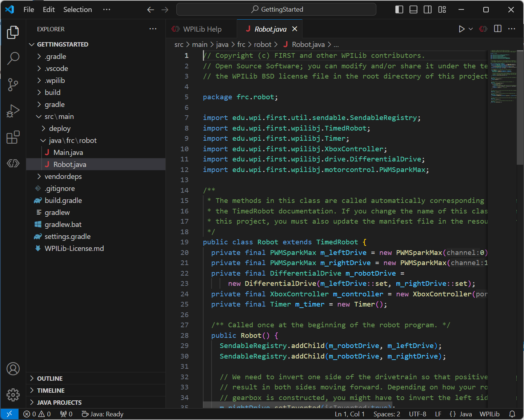Toggle the primary side bar
Screen dimensions: 524x420
coord(399,9)
